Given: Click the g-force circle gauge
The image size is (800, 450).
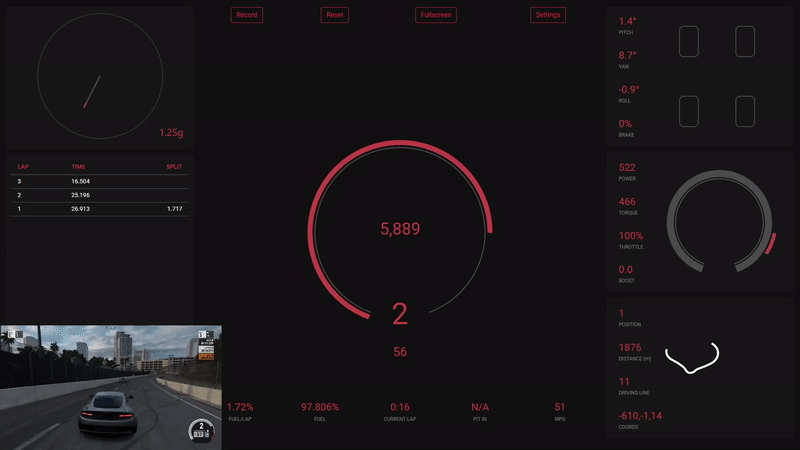Looking at the screenshot, I should point(99,76).
